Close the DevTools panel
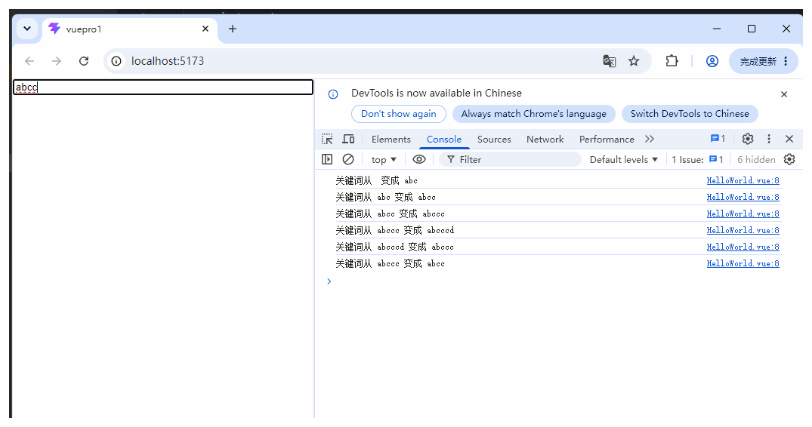This screenshot has width=812, height=427. tap(789, 139)
